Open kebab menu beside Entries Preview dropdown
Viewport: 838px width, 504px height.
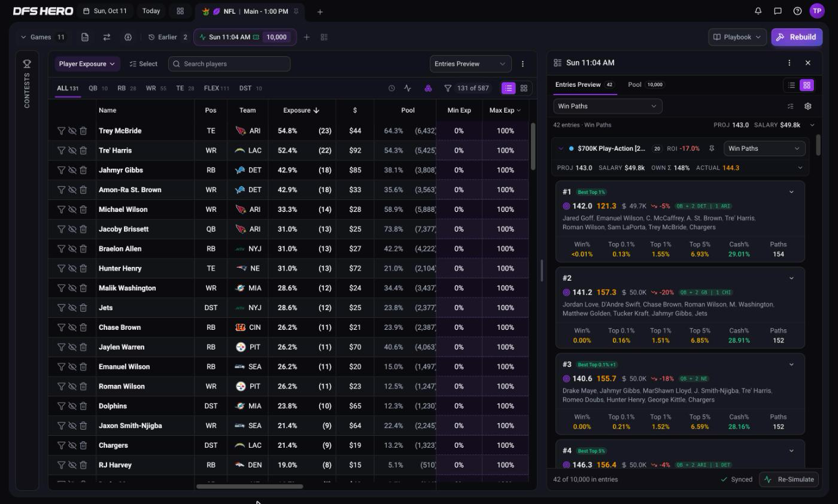pos(523,63)
